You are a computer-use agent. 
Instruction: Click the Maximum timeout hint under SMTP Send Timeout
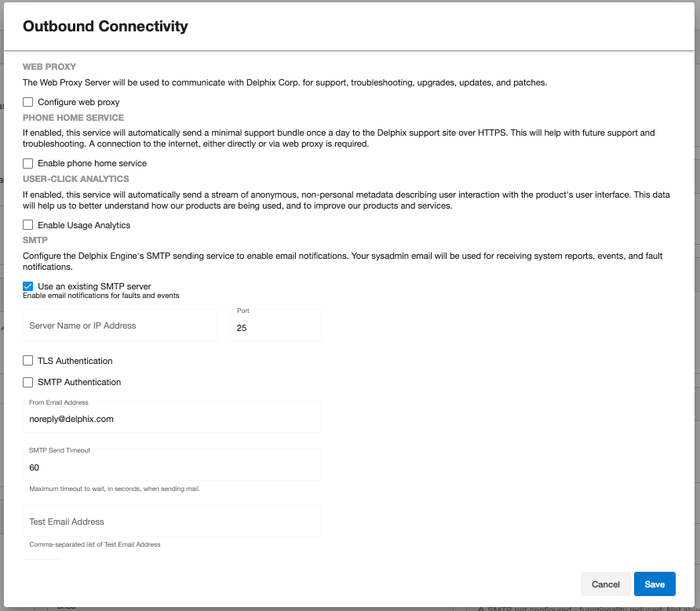click(x=115, y=489)
